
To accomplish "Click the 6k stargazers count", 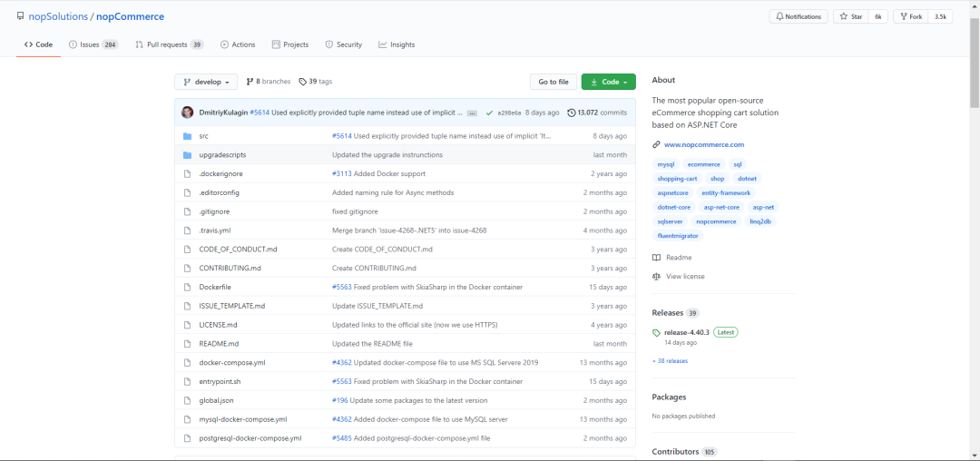I will 878,17.
